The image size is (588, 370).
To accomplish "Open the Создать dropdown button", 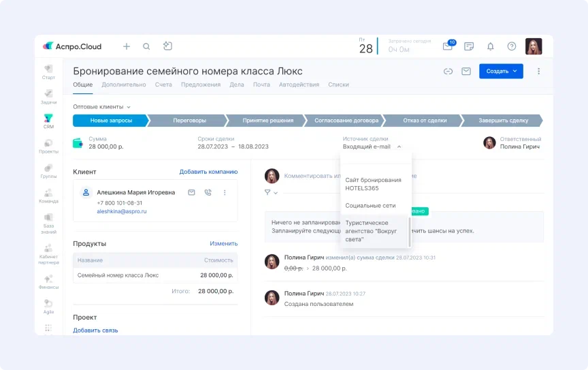I will click(x=501, y=72).
